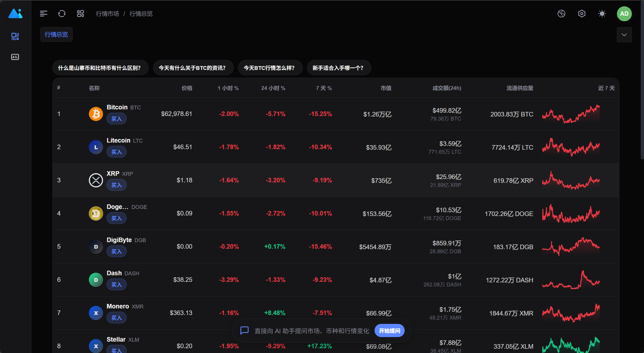Screen dimensions: 644x353
Task: Buy Dogecoin with its 买入 button
Action: [x=116, y=218]
